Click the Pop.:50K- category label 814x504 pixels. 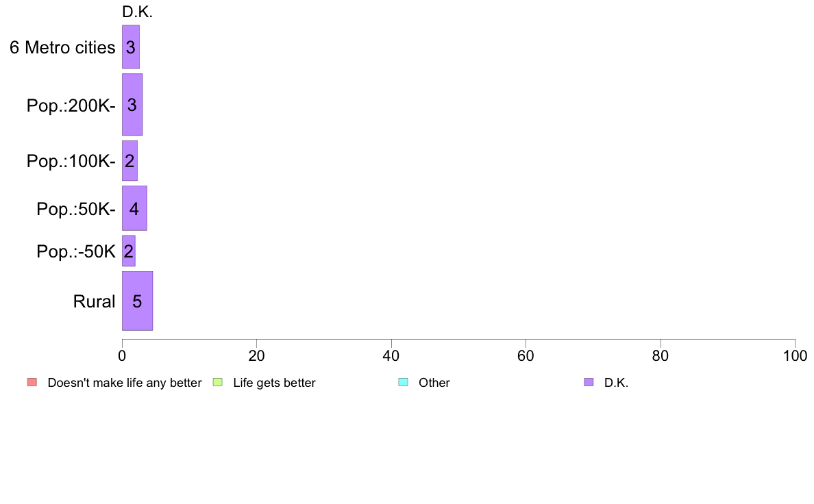click(76, 209)
